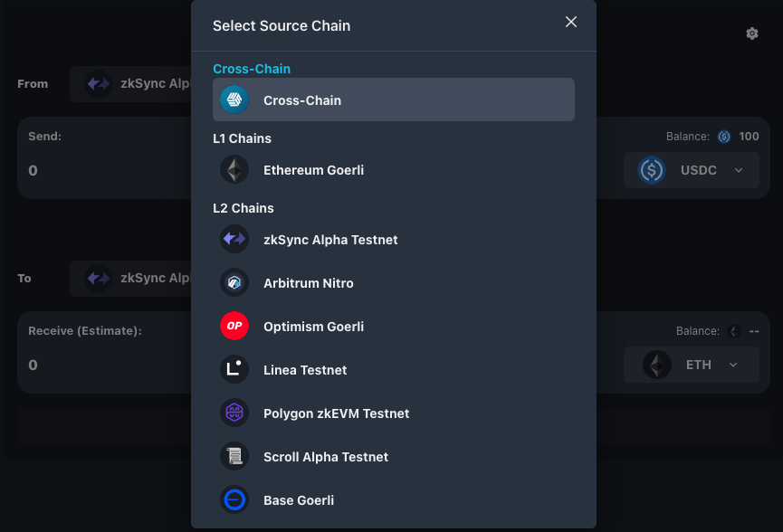Click the Scroll Alpha Testnet scroll icon
783x532 pixels.
[234, 457]
